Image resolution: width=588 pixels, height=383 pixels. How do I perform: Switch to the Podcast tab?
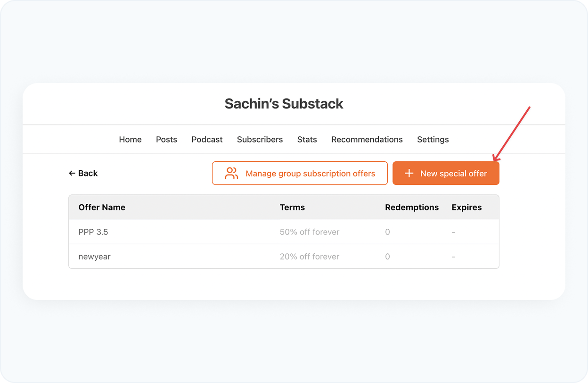pos(207,139)
